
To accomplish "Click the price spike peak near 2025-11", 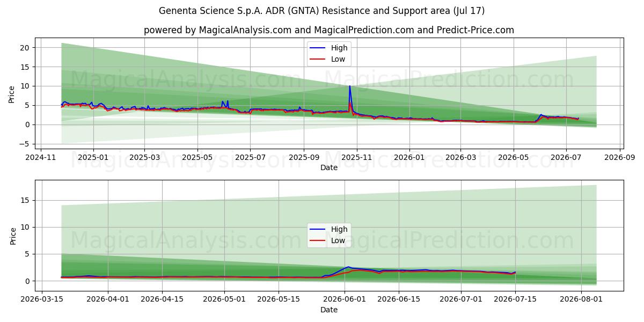I will point(350,86).
